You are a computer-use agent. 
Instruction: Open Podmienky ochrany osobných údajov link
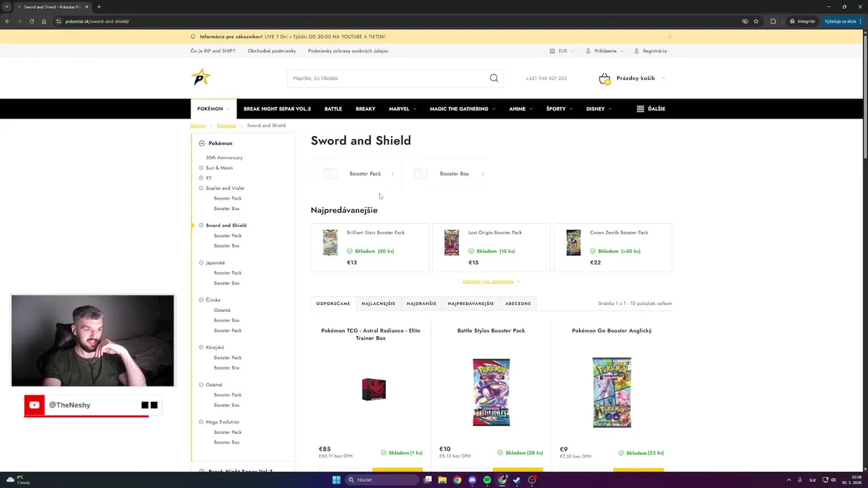[348, 51]
